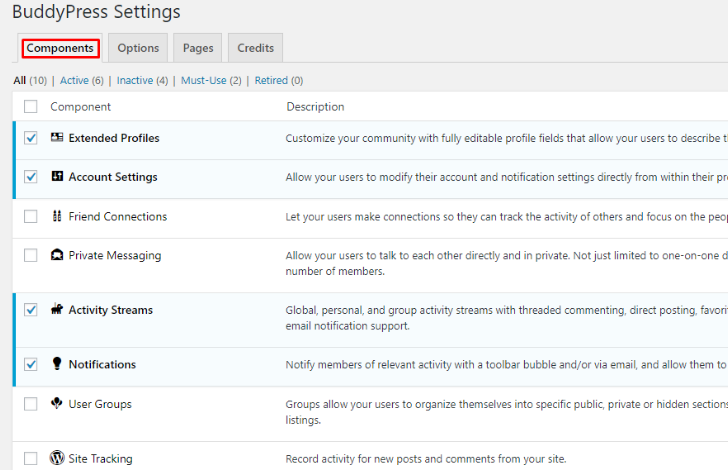
Task: Switch to the Options tab
Action: coord(138,48)
